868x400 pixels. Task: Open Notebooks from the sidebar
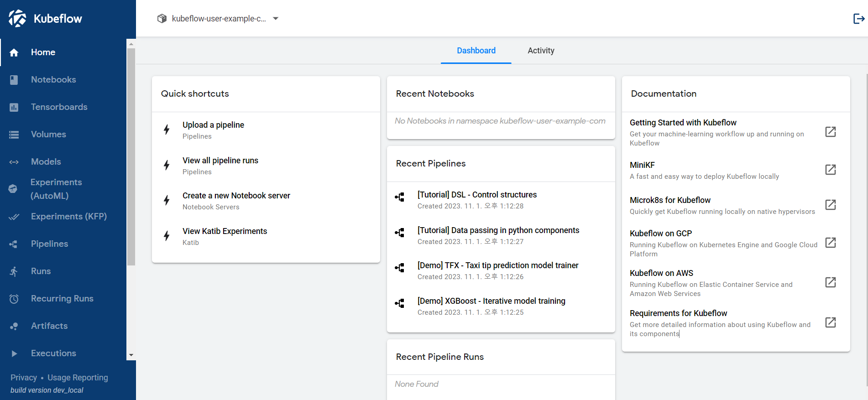pos(63,80)
